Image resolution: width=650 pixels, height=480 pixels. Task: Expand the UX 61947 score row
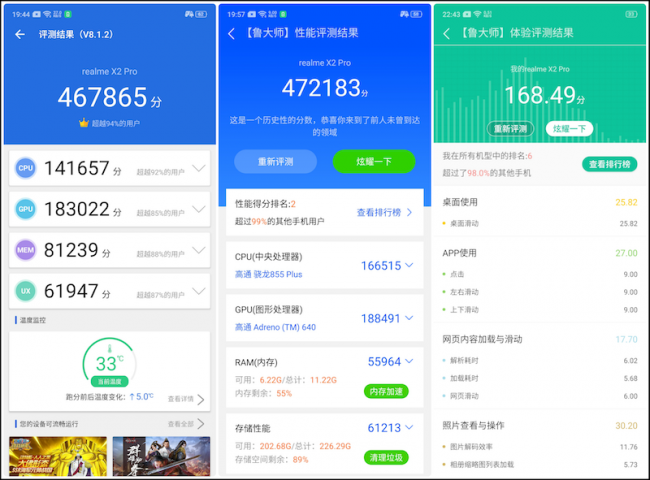coord(198,291)
